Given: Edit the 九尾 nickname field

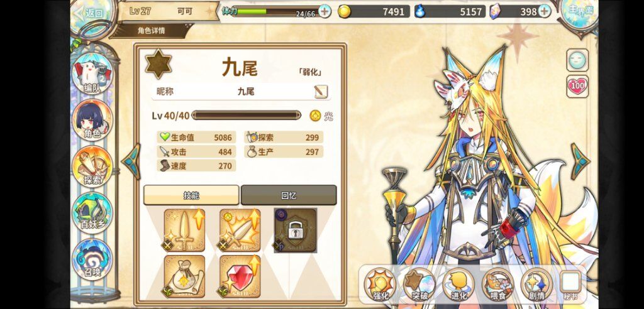Looking at the screenshot, I should [241, 91].
